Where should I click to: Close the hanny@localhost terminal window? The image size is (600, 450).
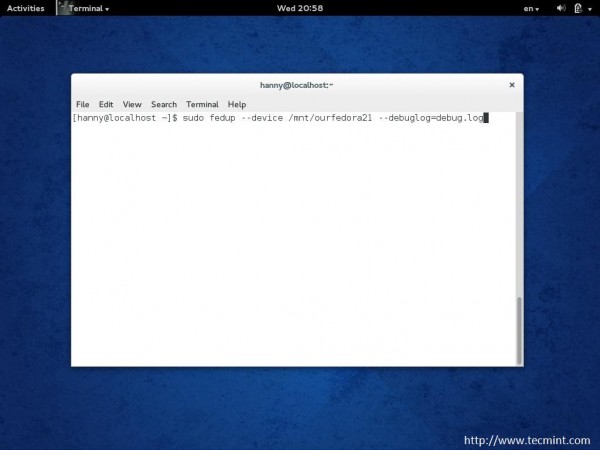click(512, 85)
